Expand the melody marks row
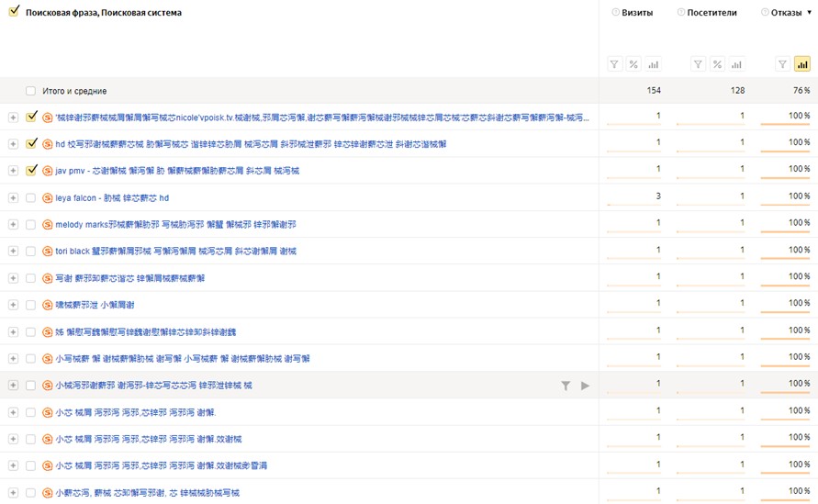Screen dimensions: 818x504 click(x=13, y=224)
